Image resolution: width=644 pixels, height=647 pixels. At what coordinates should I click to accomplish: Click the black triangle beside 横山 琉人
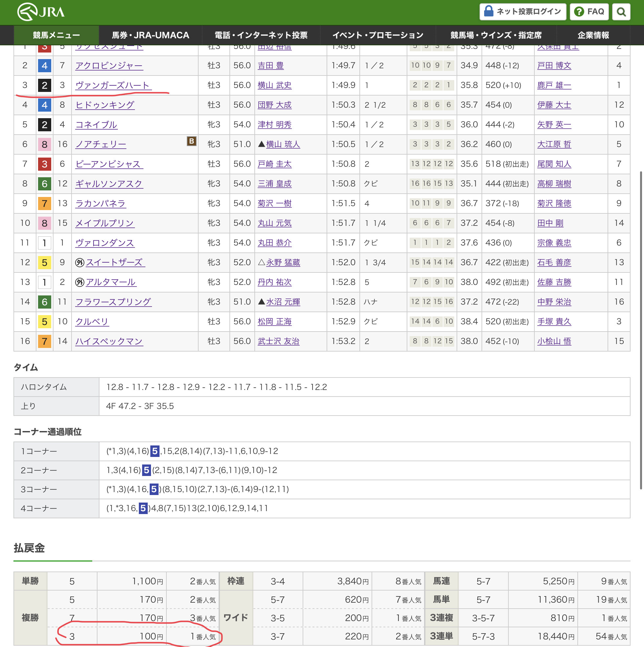[x=262, y=144]
